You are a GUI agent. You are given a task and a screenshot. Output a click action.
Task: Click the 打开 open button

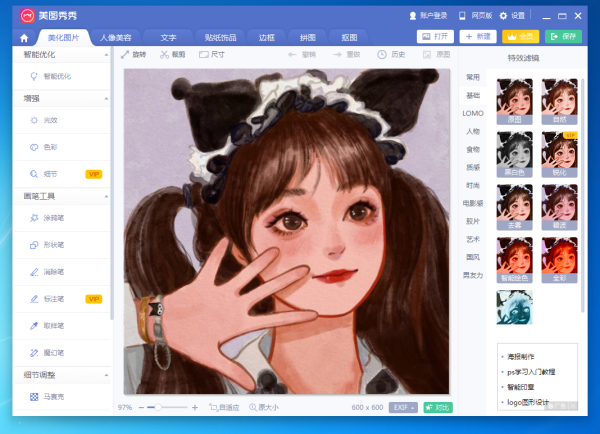pyautogui.click(x=435, y=36)
